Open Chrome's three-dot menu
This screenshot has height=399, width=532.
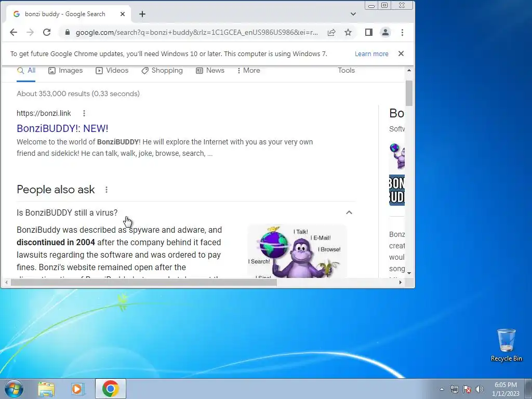(x=402, y=32)
